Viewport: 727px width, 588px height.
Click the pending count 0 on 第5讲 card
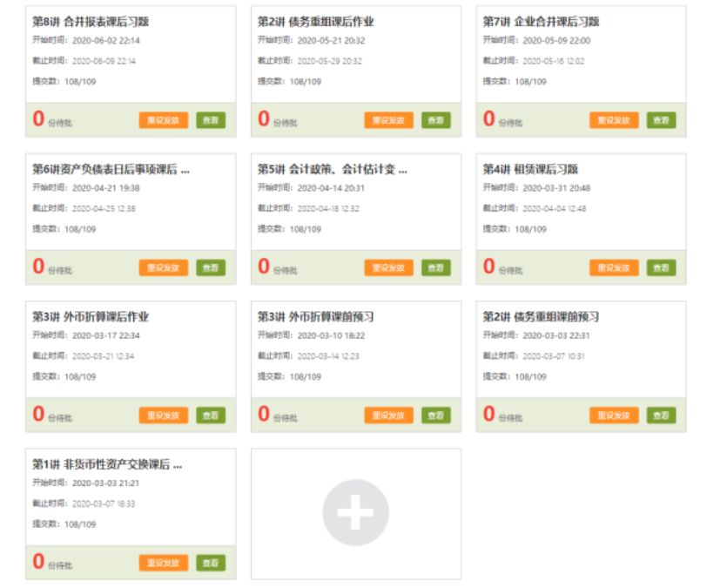pyautogui.click(x=264, y=267)
